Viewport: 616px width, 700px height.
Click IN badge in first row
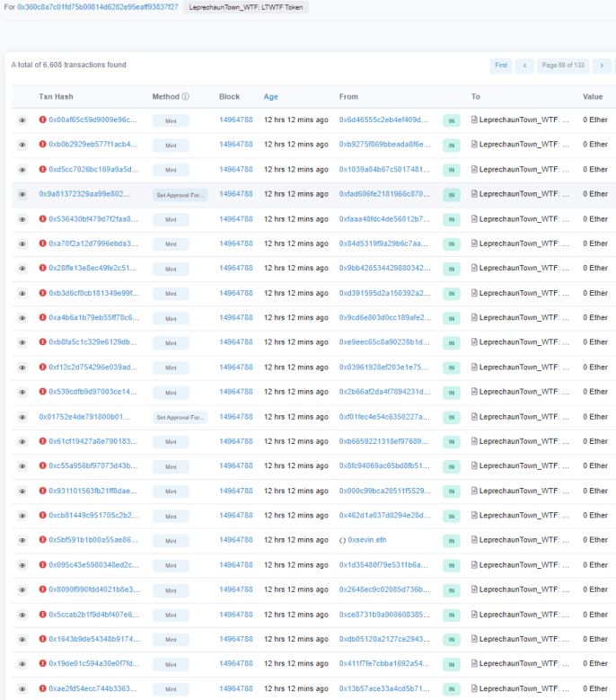[452, 120]
